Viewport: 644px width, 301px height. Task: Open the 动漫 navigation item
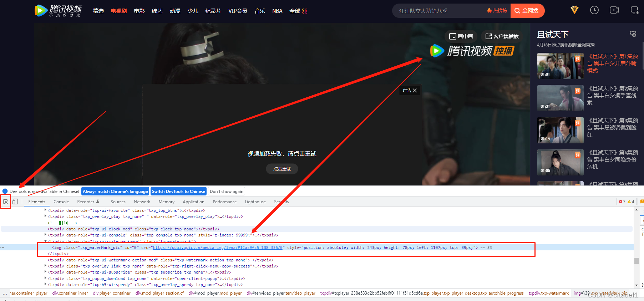click(x=175, y=11)
